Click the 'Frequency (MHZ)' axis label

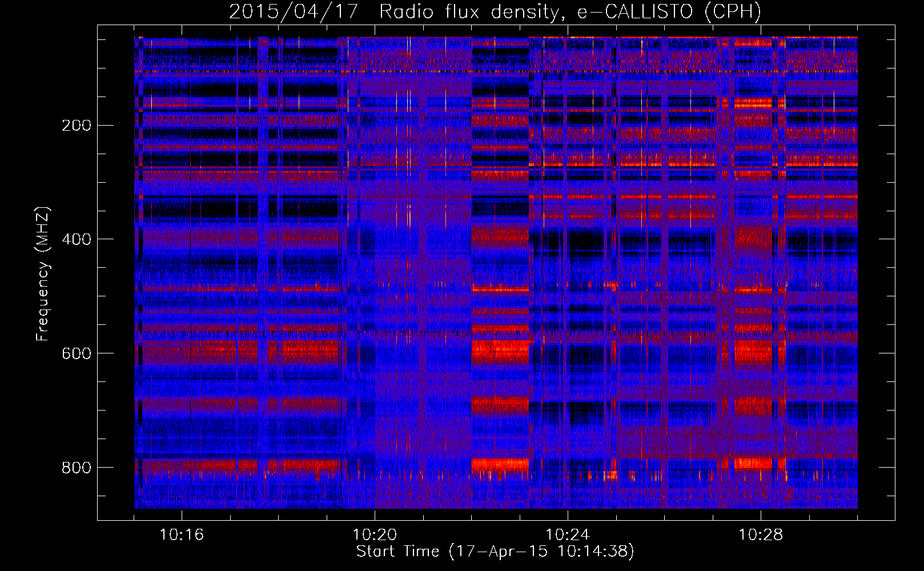tap(43, 274)
